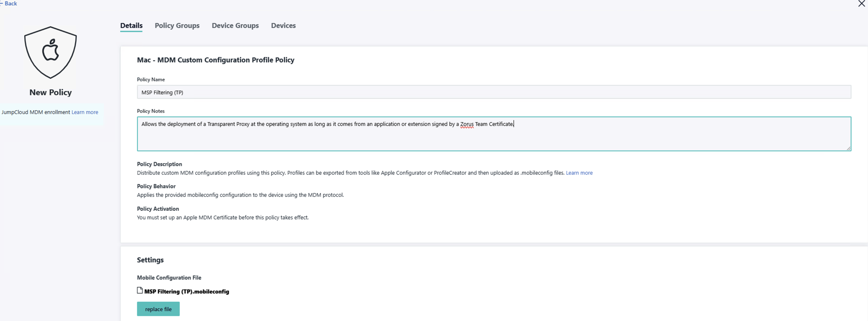Click the misspelled word Zorus in notes
This screenshot has width=868, height=321.
467,124
